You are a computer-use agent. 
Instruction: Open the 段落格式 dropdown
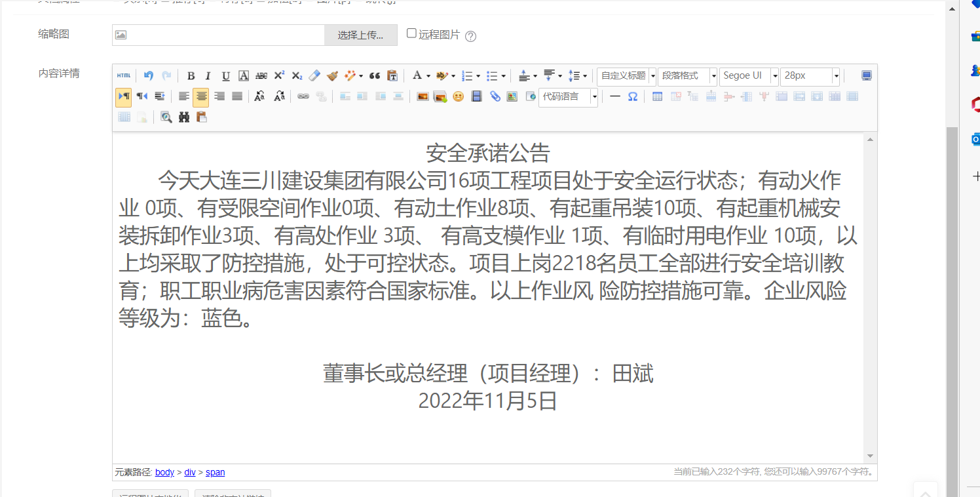[688, 76]
